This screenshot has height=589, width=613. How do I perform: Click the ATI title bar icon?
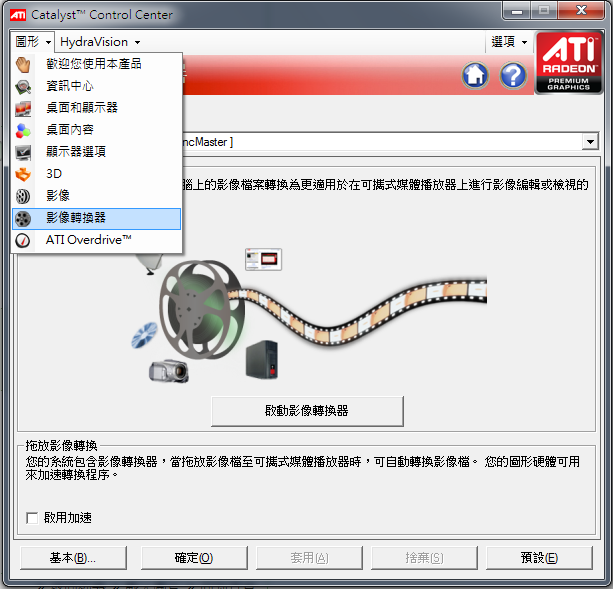point(18,15)
